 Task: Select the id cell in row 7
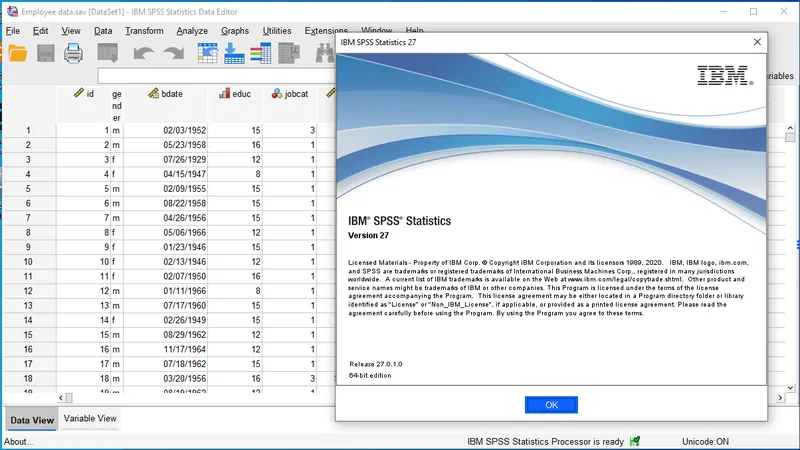(x=83, y=218)
